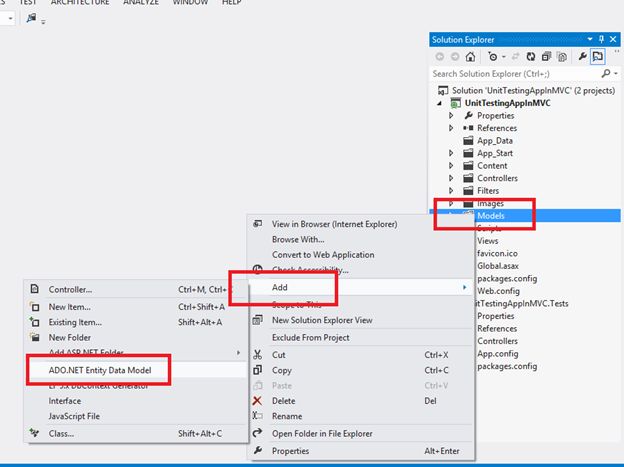Open the WINDOW menu
The image size is (624, 467).
(x=190, y=2)
